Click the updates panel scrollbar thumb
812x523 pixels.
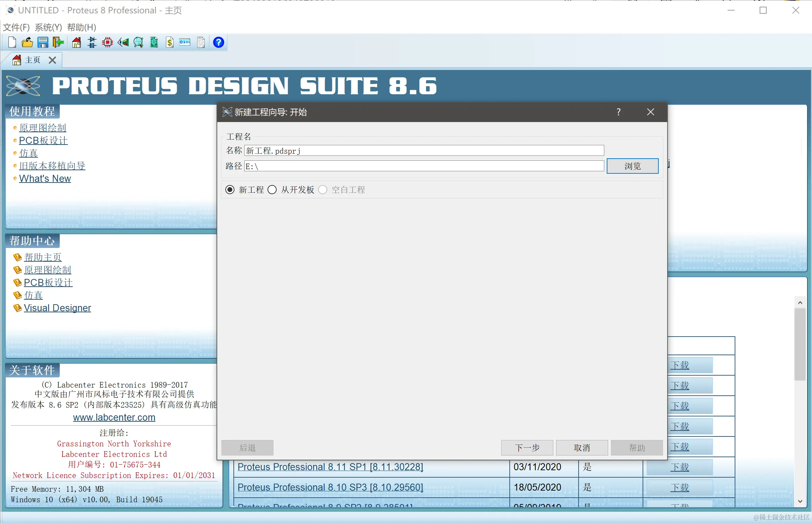coord(800,345)
